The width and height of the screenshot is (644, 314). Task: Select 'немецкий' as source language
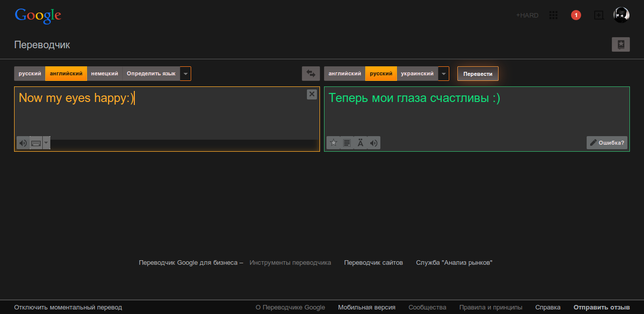pos(104,73)
